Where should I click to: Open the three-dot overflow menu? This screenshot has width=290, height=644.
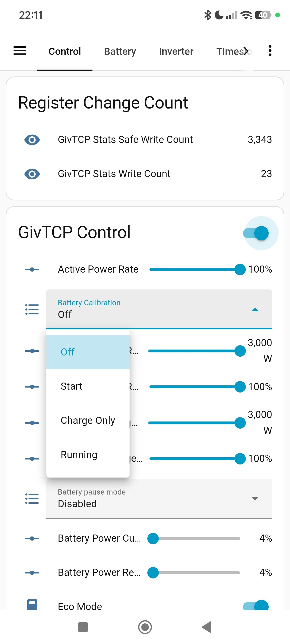pyautogui.click(x=270, y=51)
